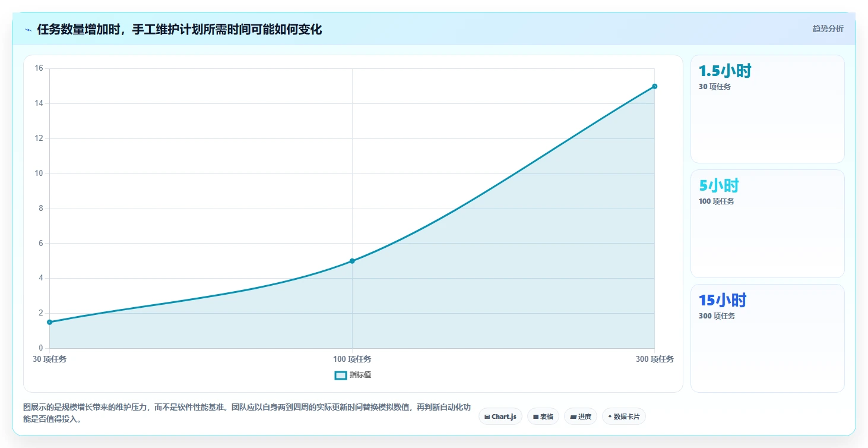The width and height of the screenshot is (868, 448).
Task: Click the 100 项任务 card caption
Action: (x=717, y=201)
